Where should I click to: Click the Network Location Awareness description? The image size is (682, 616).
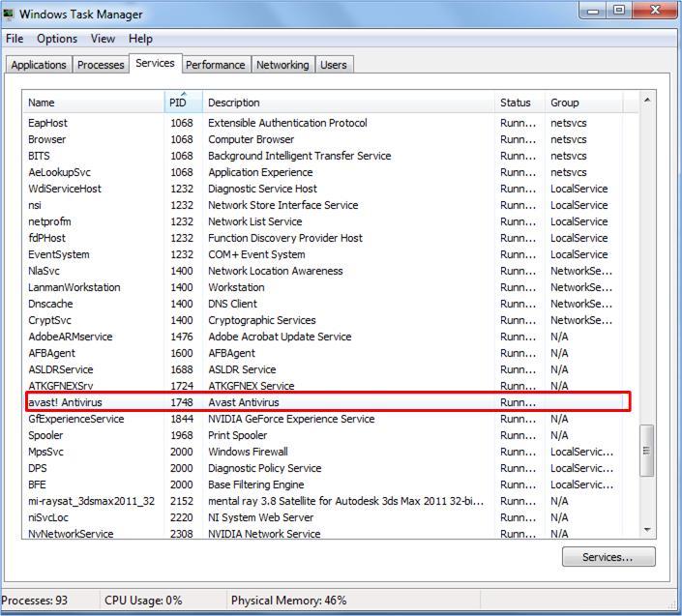pos(276,272)
